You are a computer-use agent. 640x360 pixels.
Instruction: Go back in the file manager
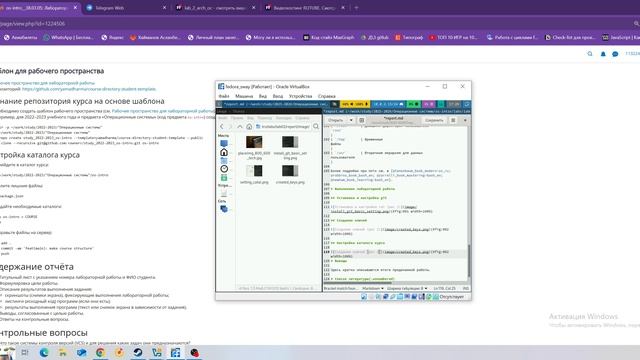click(222, 127)
